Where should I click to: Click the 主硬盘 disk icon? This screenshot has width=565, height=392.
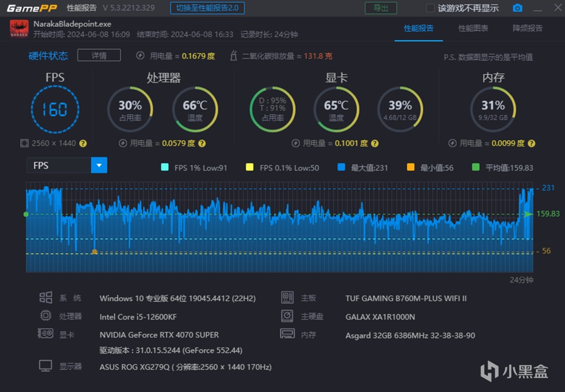tap(287, 316)
